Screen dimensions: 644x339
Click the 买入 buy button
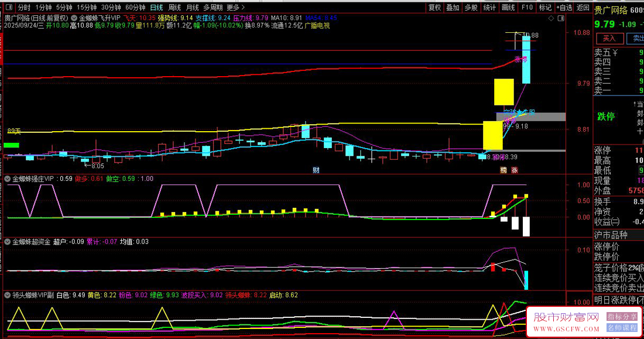(x=609, y=38)
